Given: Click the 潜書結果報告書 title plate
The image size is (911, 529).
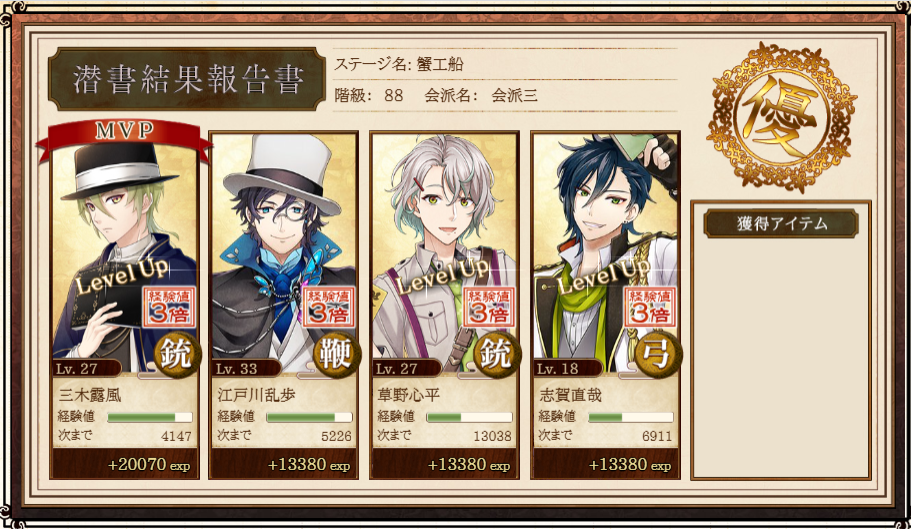Looking at the screenshot, I should [x=187, y=79].
